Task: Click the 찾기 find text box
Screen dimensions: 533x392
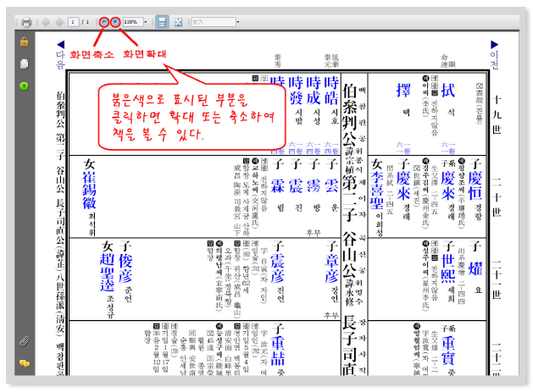Action: (214, 22)
